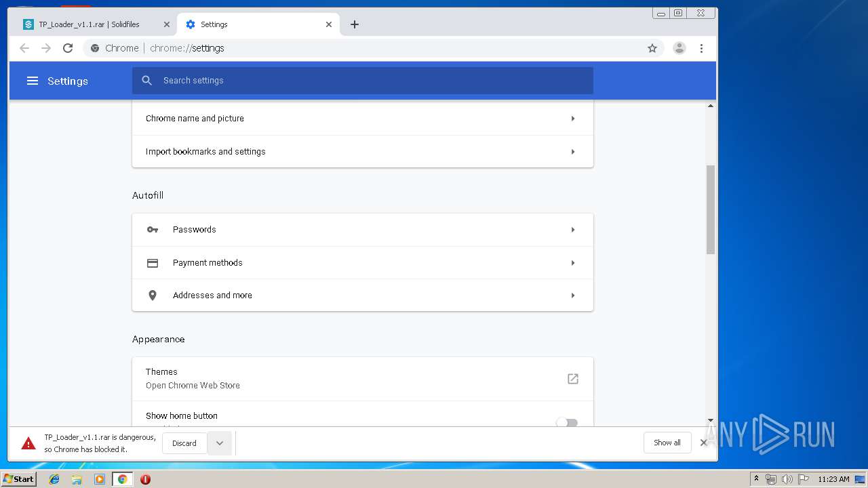Click the Passwords key icon
This screenshot has height=488, width=868.
[153, 230]
